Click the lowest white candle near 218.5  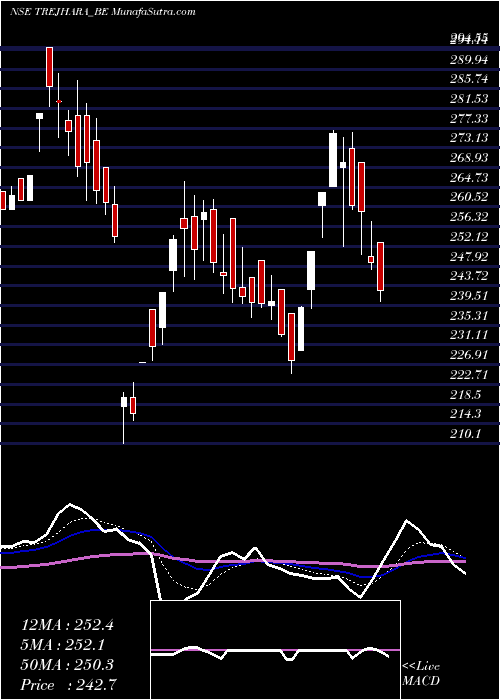coord(124,402)
